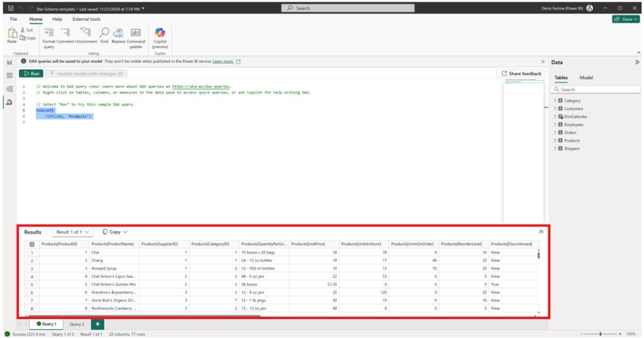644x338 pixels.
Task: Open Find with the magnifier icon
Action: 104,33
